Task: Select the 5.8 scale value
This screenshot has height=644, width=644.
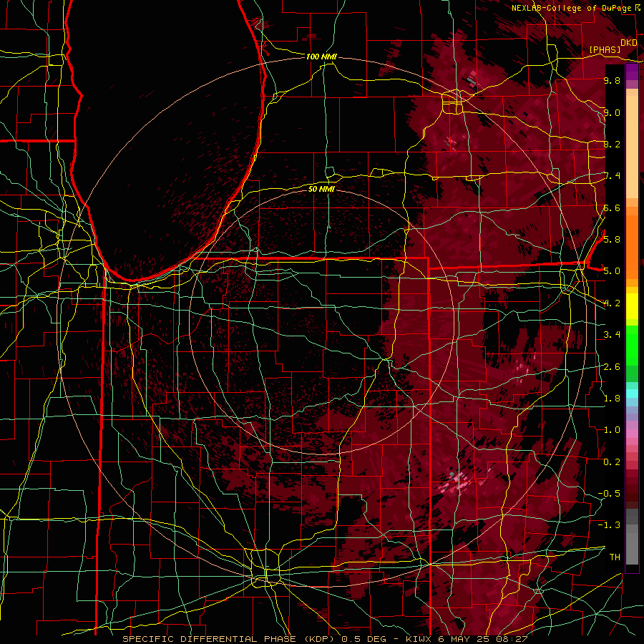Action: [612, 240]
